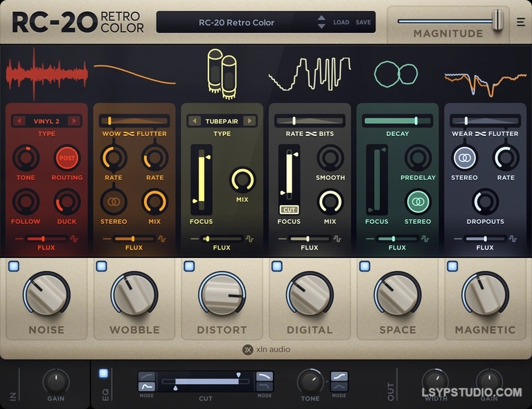Click the input GAIN knob
The width and height of the screenshot is (532, 409).
pos(56,382)
